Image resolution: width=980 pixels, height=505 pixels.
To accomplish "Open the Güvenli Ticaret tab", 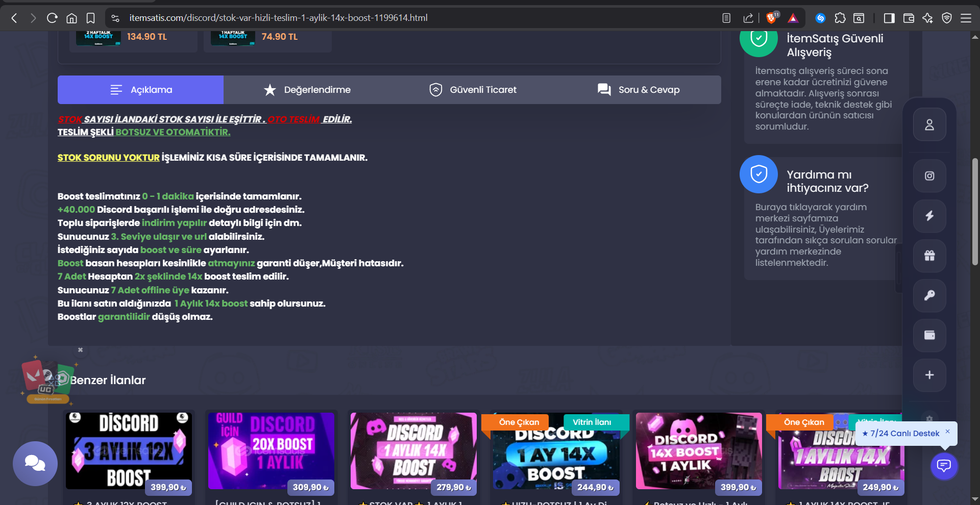I will tap(472, 90).
